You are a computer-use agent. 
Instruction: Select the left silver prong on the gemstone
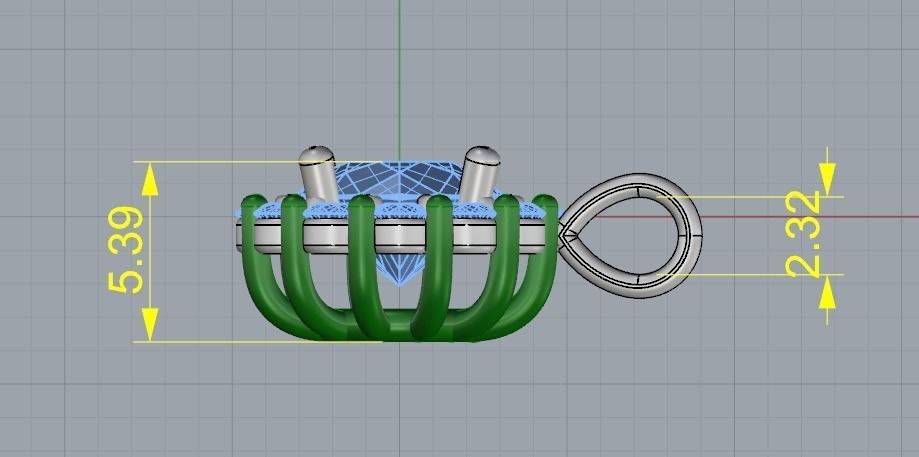coord(318,173)
